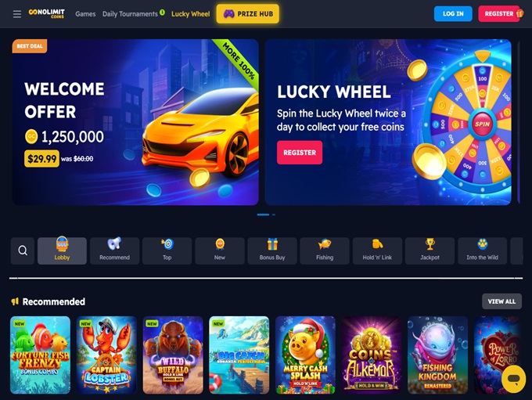Screen dimensions: 532x400
Task: Click the Prize Hub button
Action: tap(248, 14)
